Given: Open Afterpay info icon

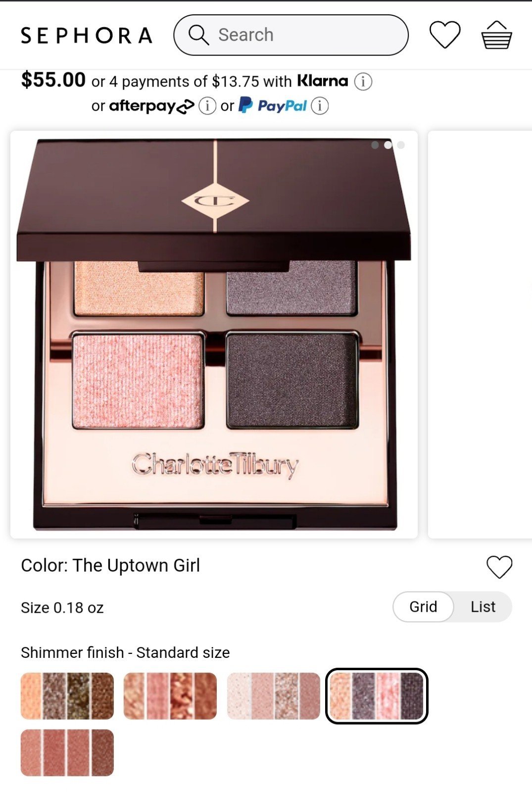Looking at the screenshot, I should click(x=207, y=106).
